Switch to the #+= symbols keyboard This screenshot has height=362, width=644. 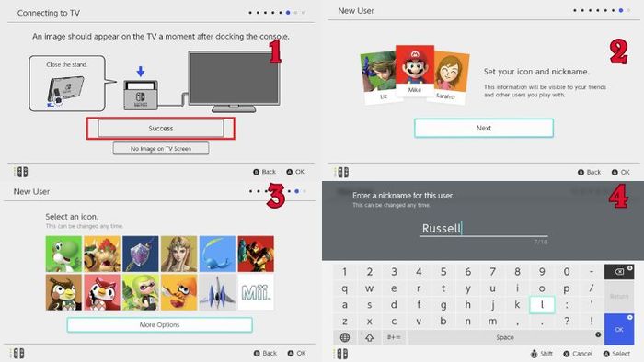pyautogui.click(x=394, y=337)
